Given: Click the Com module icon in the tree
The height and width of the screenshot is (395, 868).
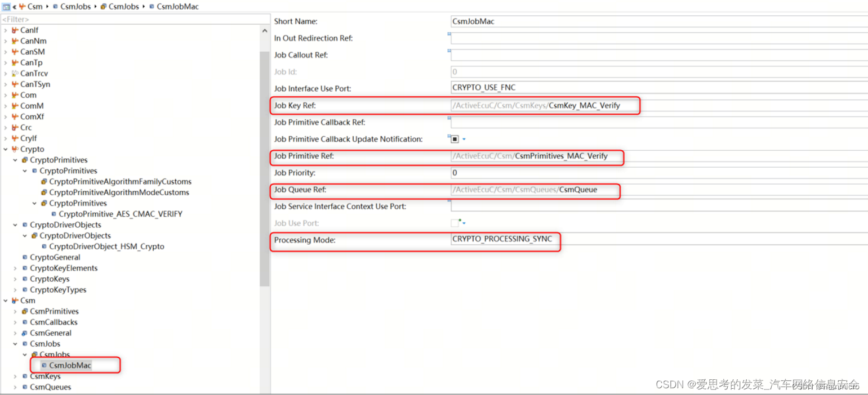Looking at the screenshot, I should 16,95.
